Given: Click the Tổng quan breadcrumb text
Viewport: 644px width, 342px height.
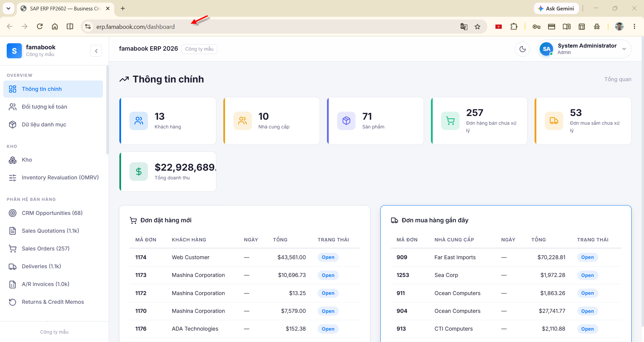Looking at the screenshot, I should click(618, 79).
